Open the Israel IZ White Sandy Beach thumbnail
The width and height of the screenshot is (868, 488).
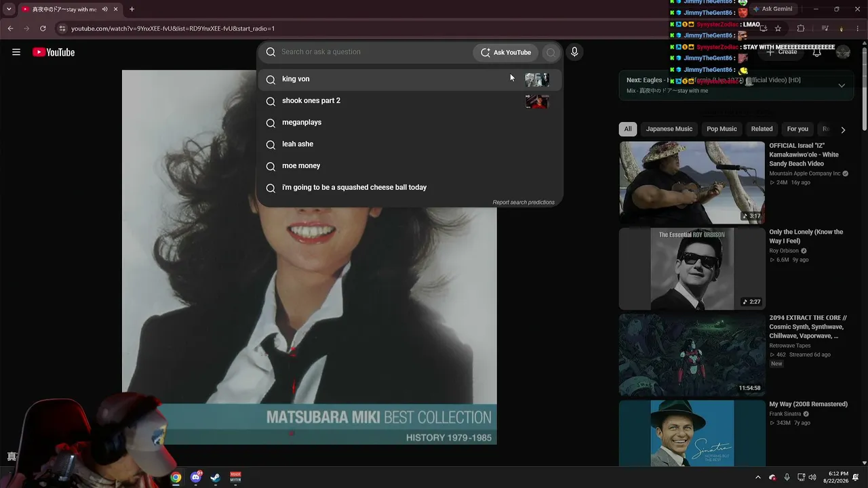point(692,182)
